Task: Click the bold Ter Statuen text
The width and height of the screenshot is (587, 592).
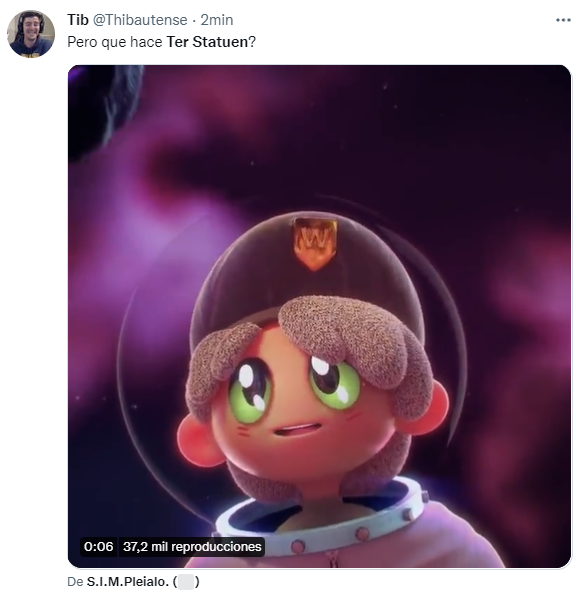Action: click(207, 42)
